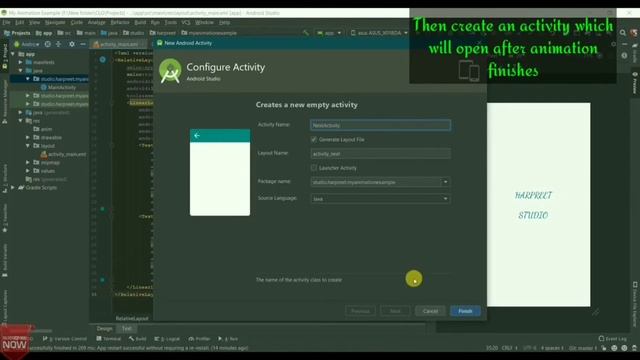This screenshot has width=640, height=360.
Task: Open the Logcat tool window
Action: pos(167,339)
